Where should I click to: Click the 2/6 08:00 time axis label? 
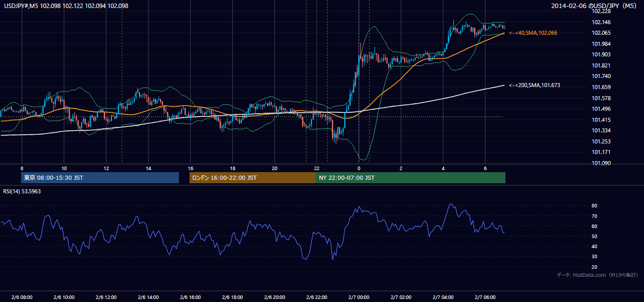(22, 297)
